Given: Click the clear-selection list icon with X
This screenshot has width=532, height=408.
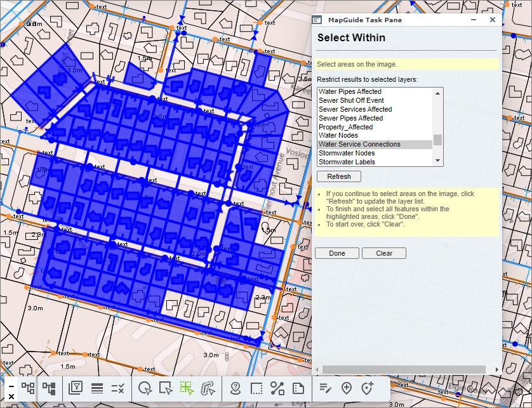Looking at the screenshot, I should (117, 388).
